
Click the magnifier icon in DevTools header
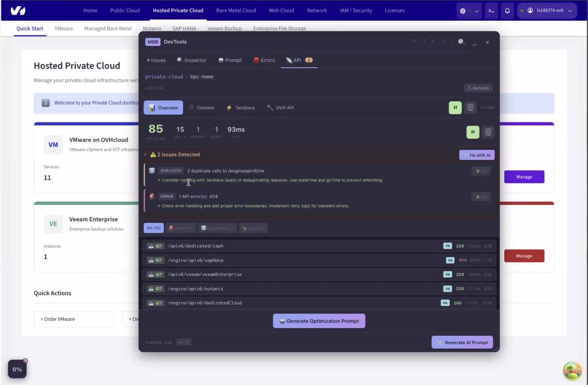point(461,42)
